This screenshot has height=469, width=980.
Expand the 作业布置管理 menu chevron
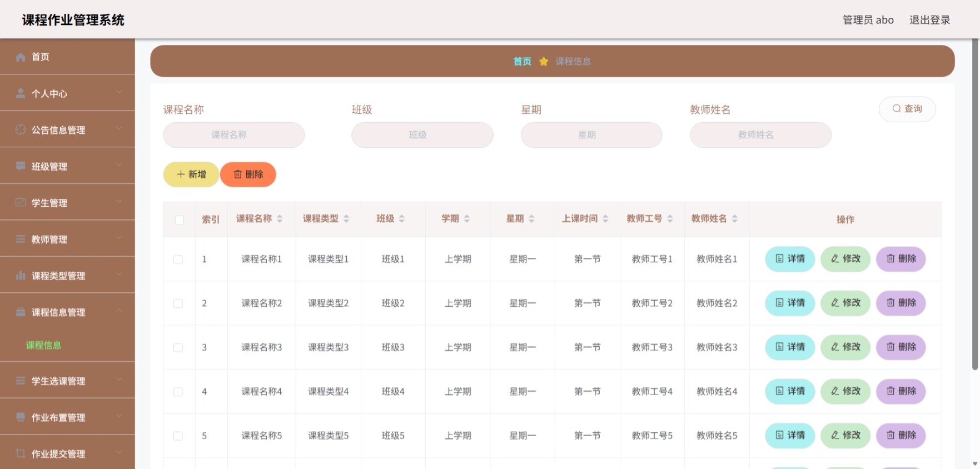tap(119, 416)
